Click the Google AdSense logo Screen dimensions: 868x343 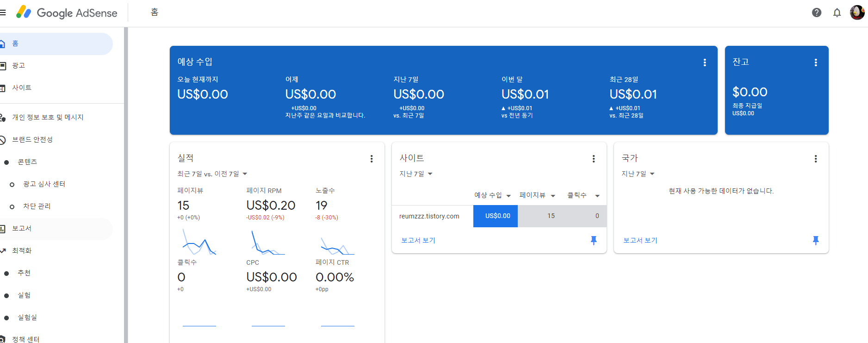[67, 12]
